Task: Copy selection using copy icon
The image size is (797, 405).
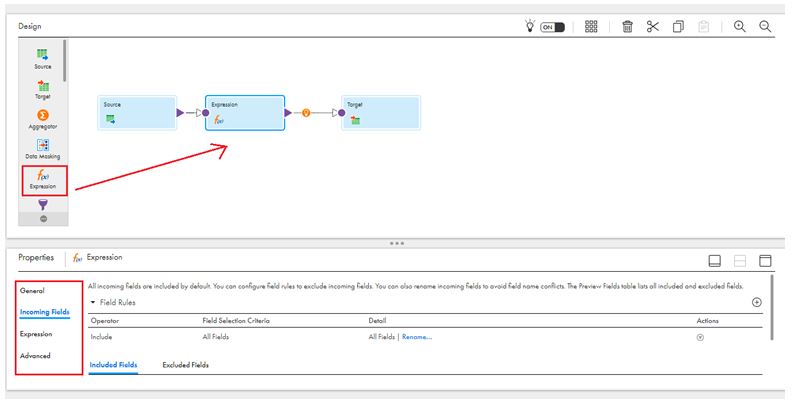Action: pyautogui.click(x=678, y=26)
